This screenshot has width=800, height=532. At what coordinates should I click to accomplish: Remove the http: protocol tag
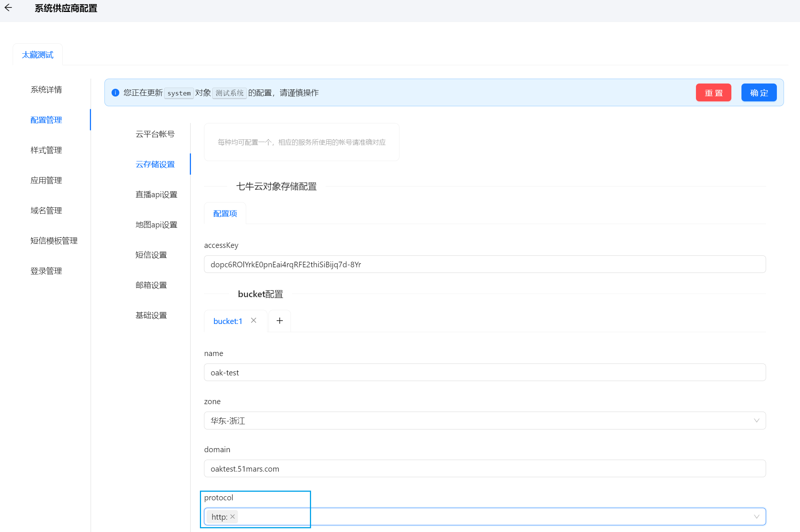click(233, 517)
